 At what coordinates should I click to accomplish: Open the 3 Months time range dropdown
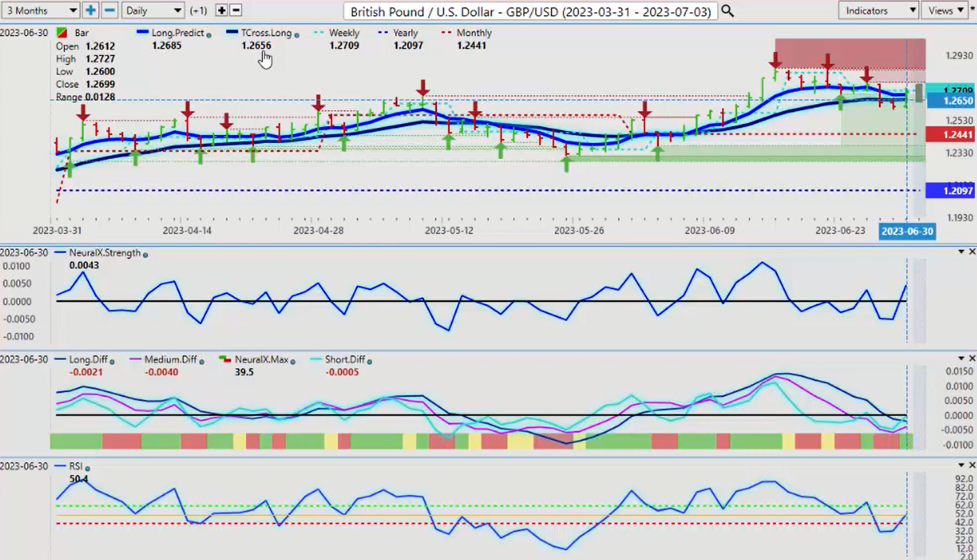click(x=40, y=10)
